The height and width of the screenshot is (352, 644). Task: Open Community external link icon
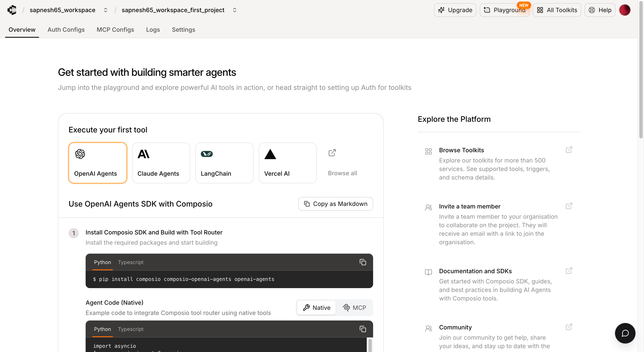569,327
